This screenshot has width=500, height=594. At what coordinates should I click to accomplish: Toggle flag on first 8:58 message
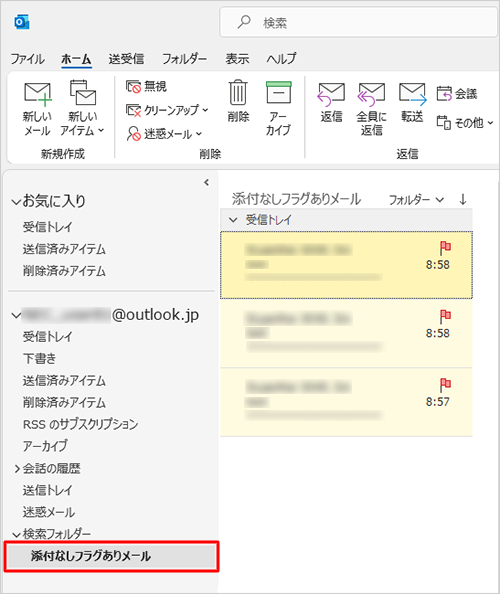pyautogui.click(x=445, y=248)
